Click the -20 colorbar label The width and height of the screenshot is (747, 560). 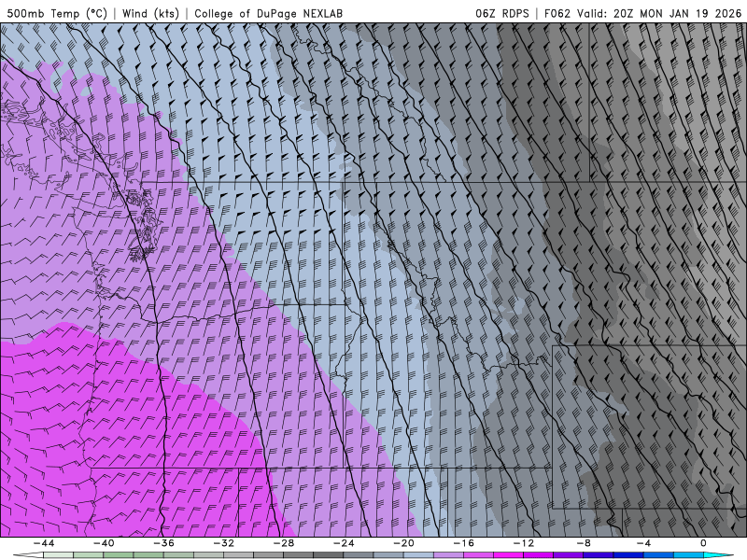[x=403, y=543]
